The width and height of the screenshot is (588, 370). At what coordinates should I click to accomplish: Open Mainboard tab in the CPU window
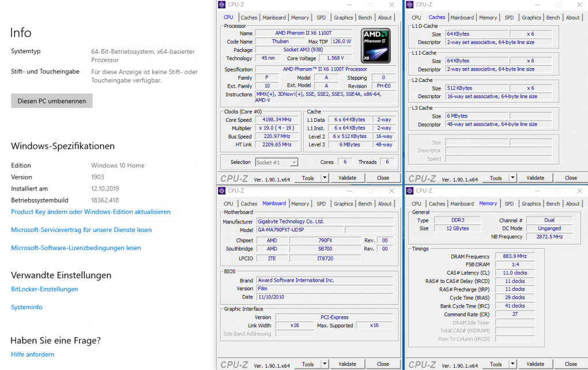click(274, 18)
